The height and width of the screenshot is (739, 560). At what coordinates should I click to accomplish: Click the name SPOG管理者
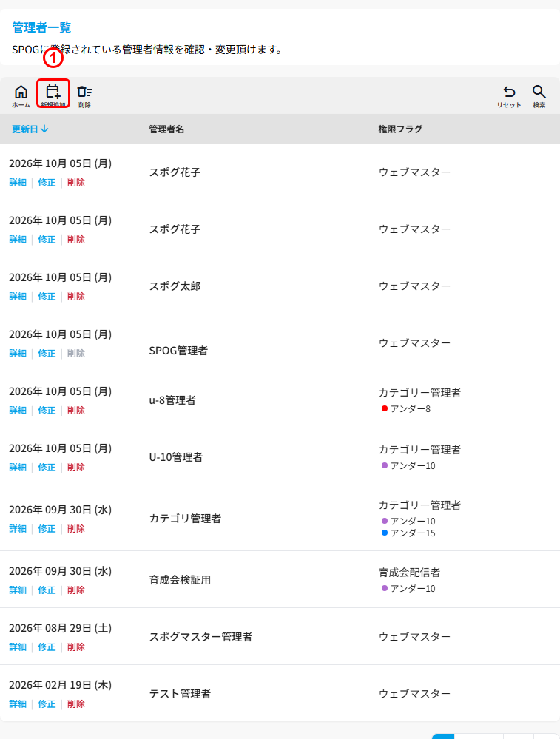tap(178, 351)
